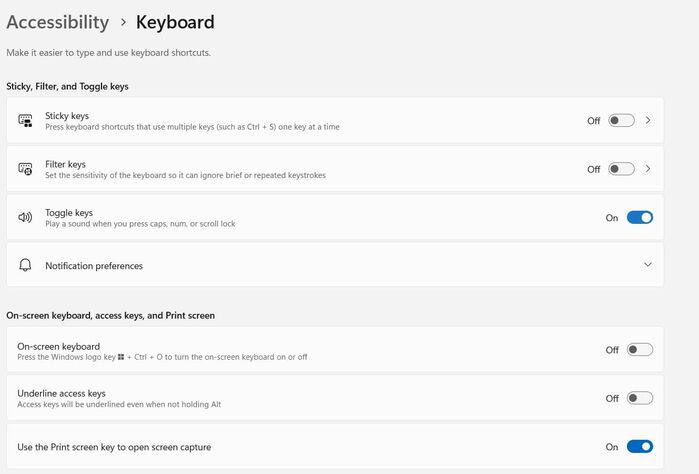Click the Notification preferences bell icon
Viewport: 699px width, 474px height.
tap(25, 265)
